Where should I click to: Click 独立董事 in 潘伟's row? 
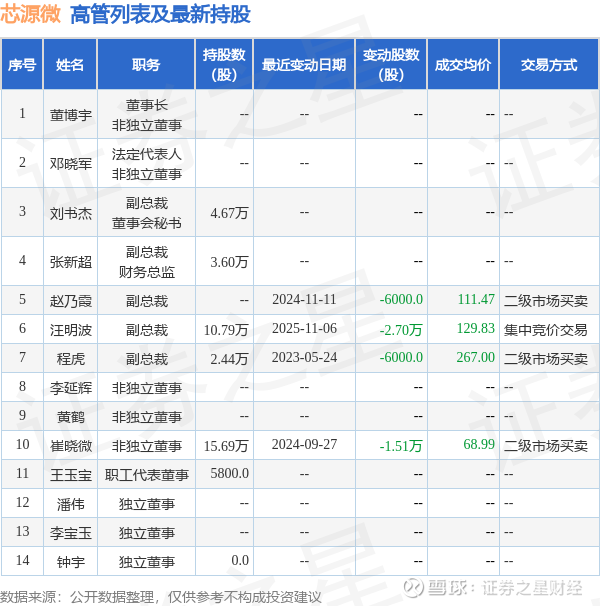pos(147,504)
